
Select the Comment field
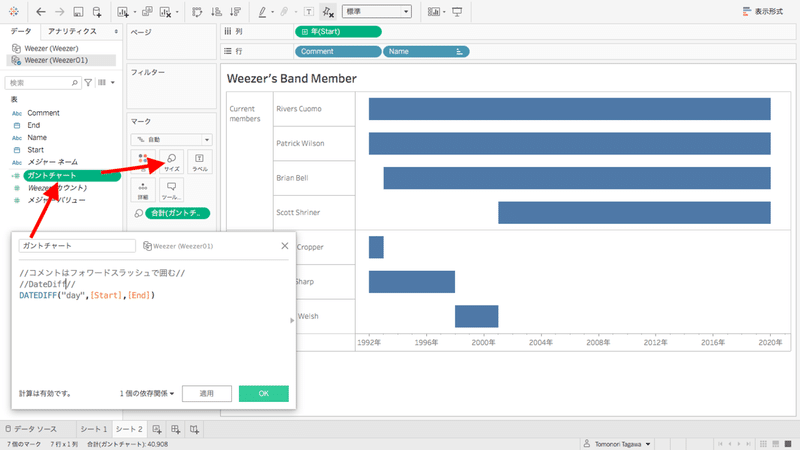tap(43, 113)
